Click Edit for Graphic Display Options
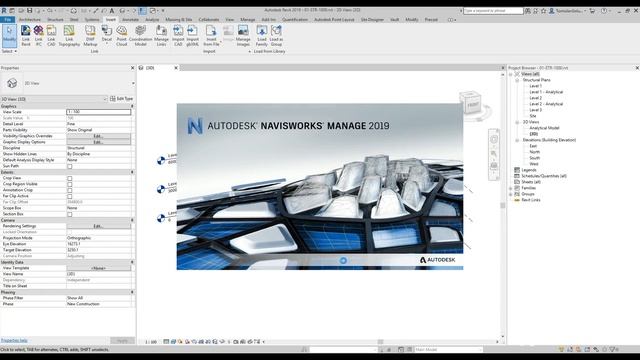The height and width of the screenshot is (360, 640). (98, 142)
